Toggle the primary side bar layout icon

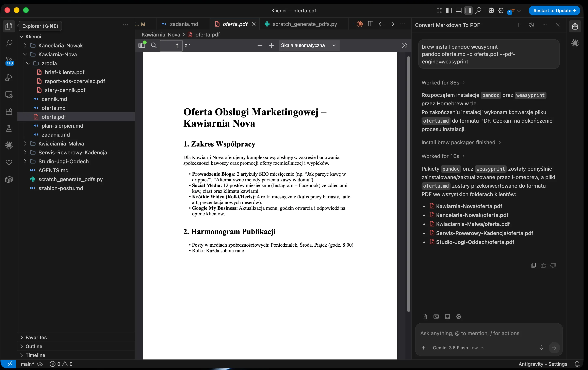[x=449, y=11]
